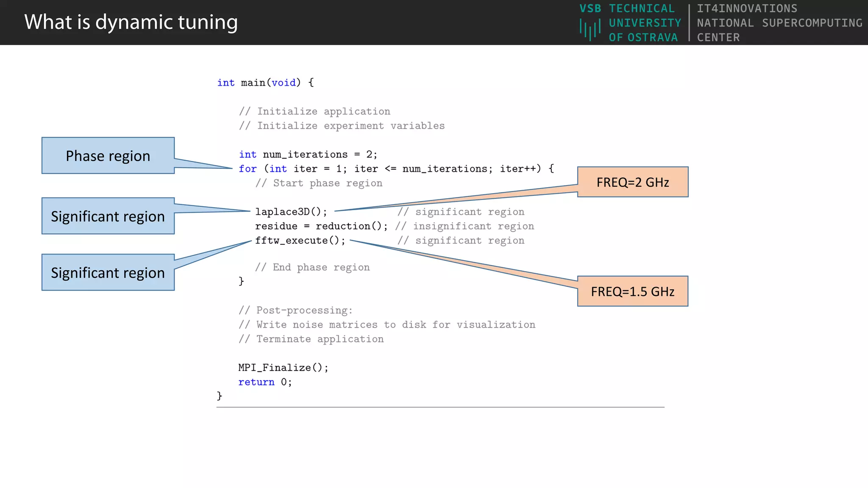Click the upper Significant region callout
The width and height of the screenshot is (868, 488).
(108, 216)
